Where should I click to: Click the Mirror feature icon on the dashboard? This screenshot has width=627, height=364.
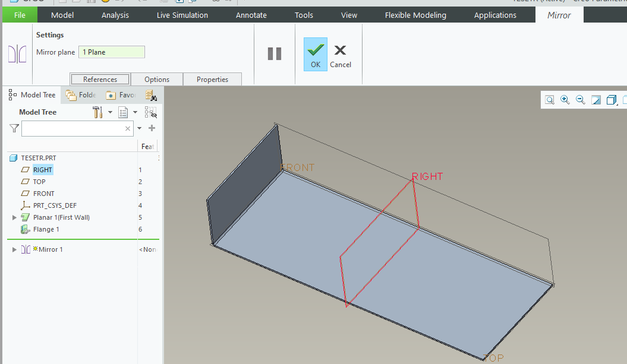(x=17, y=53)
